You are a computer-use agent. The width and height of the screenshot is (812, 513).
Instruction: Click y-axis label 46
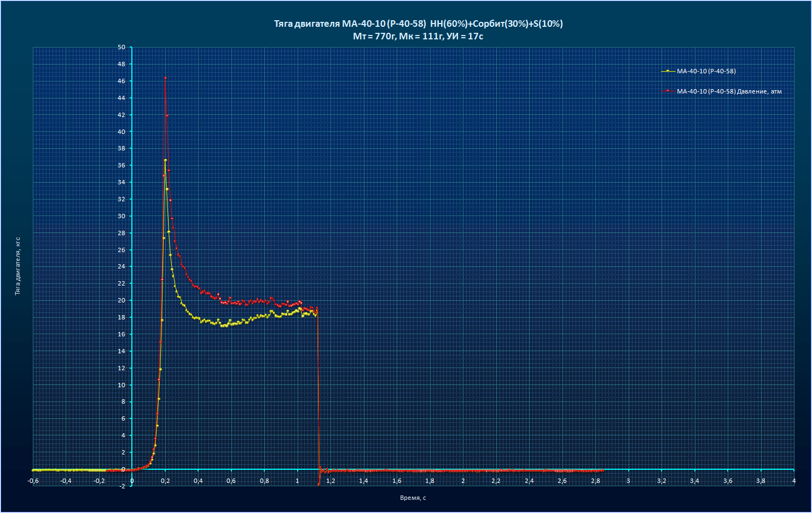click(x=121, y=81)
